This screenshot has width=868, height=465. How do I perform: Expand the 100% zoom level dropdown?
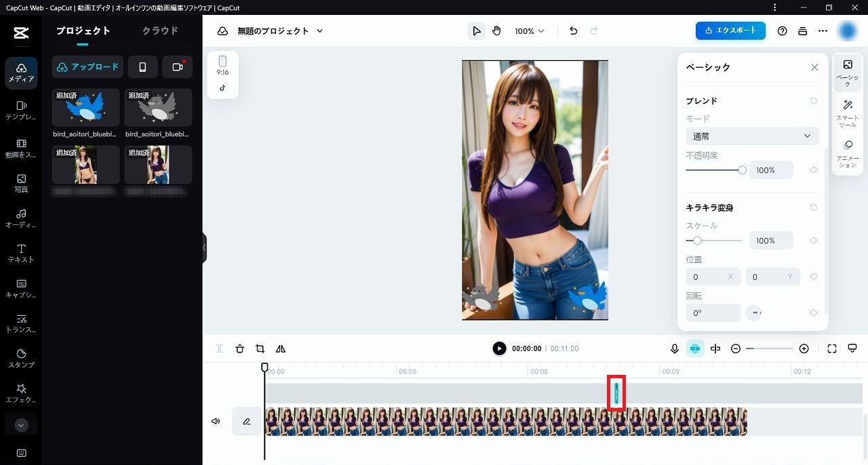(529, 31)
